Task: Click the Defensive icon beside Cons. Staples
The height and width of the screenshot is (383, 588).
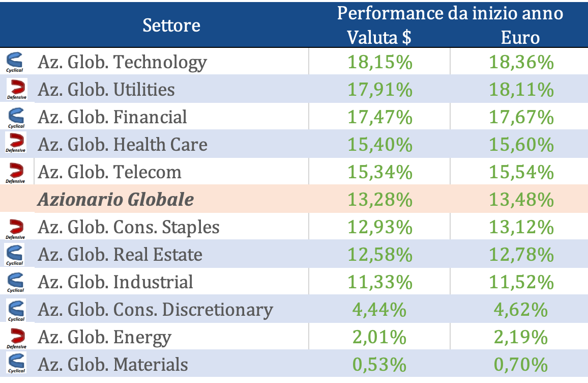Action: (x=16, y=228)
